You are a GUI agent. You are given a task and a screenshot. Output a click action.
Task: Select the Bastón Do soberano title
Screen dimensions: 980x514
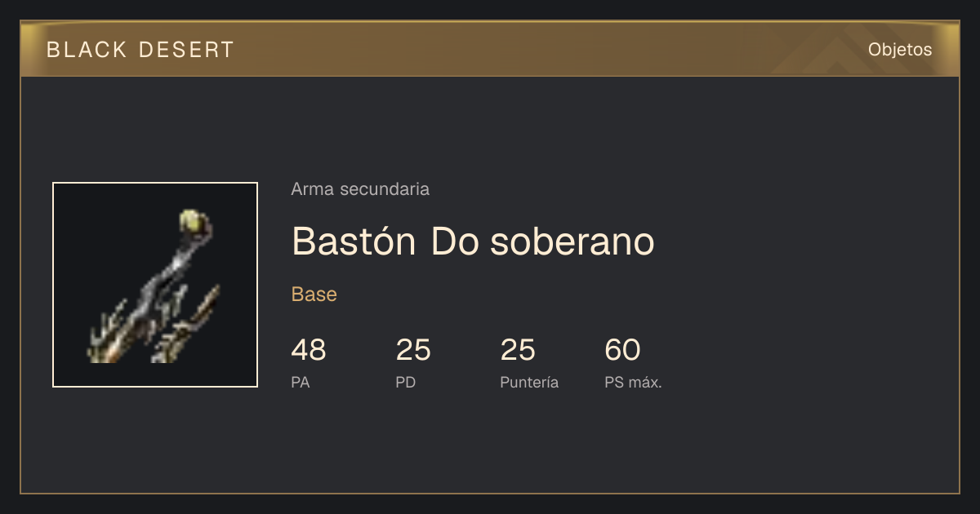pos(473,241)
